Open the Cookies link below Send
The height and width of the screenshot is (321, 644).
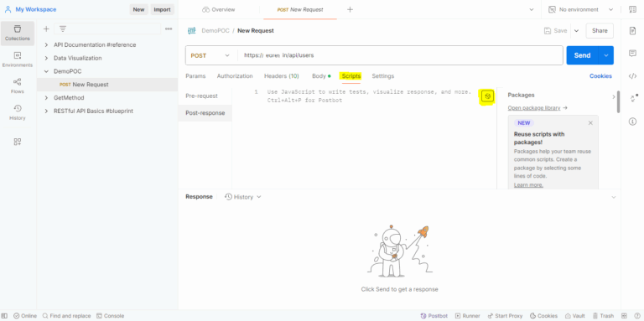(600, 76)
